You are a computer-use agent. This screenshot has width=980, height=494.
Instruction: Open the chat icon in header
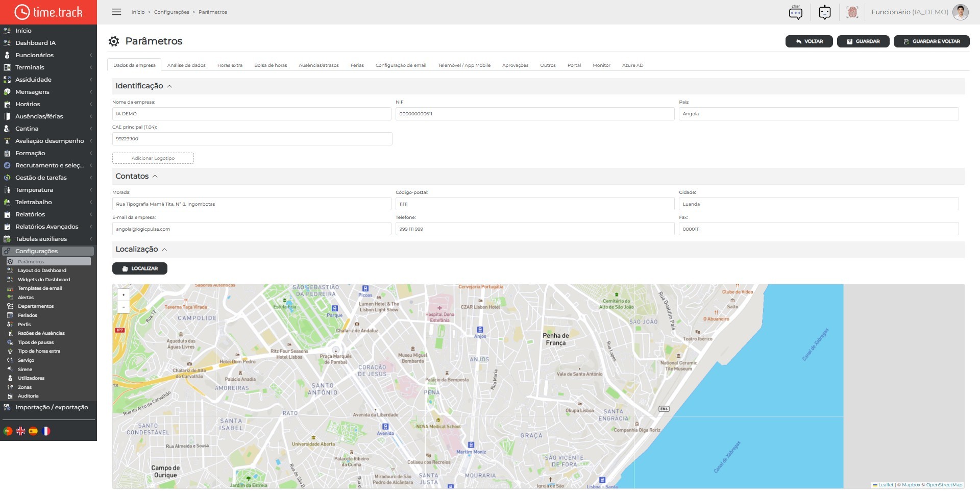(x=795, y=12)
